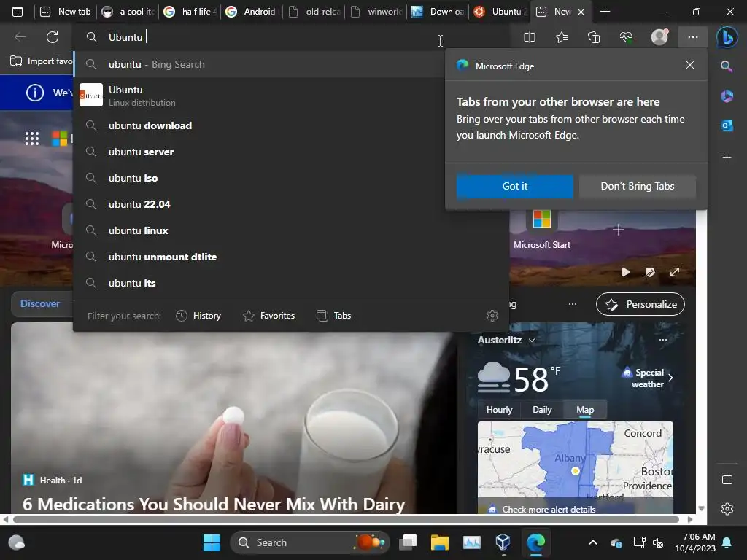The image size is (747, 560).
Task: Open sidebar settings gear at bottom
Action: pyautogui.click(x=727, y=509)
